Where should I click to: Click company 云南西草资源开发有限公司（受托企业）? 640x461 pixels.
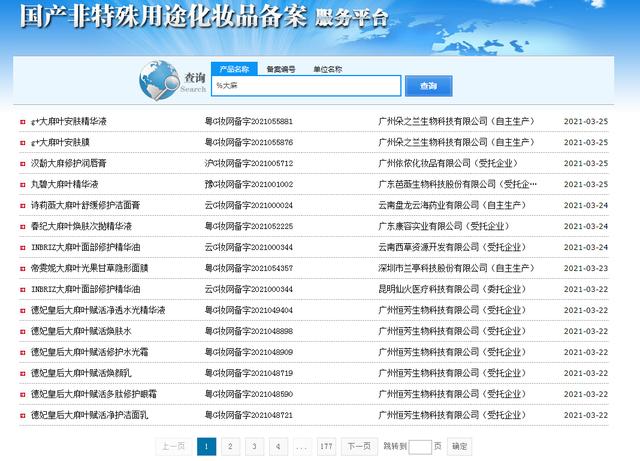point(452,247)
